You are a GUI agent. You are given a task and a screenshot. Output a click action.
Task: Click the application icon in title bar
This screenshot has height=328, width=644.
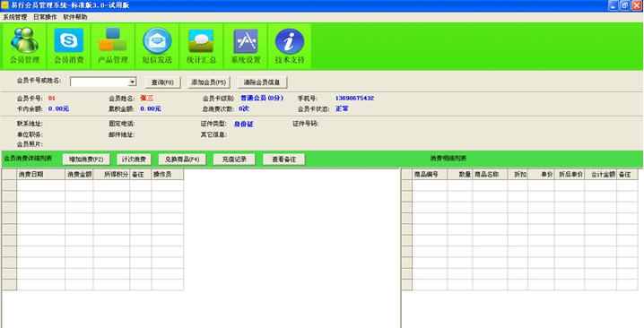coord(4,5)
